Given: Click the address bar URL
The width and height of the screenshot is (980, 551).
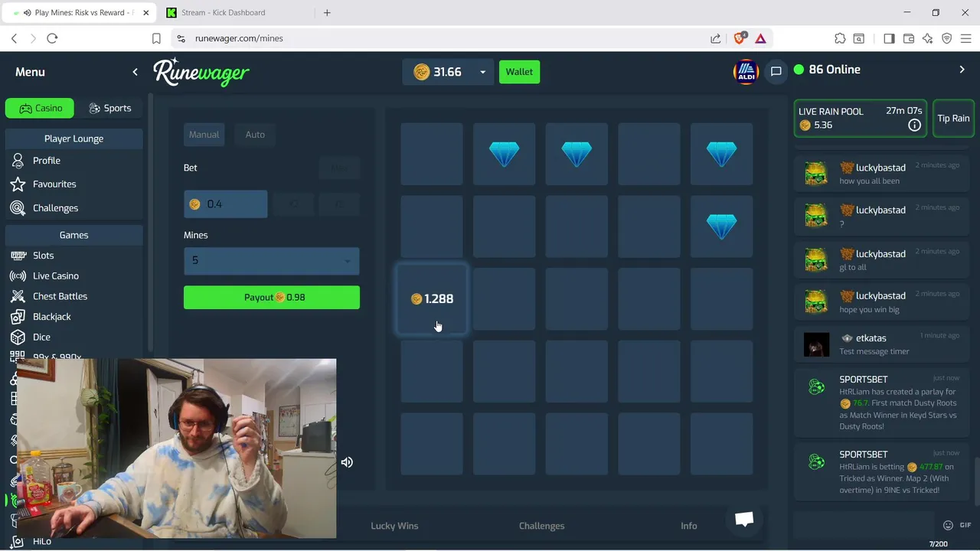Looking at the screenshot, I should pyautogui.click(x=239, y=38).
